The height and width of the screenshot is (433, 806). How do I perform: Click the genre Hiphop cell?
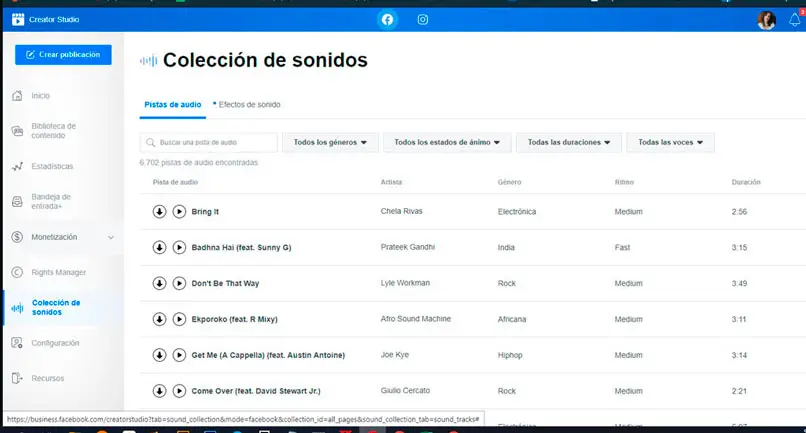point(510,355)
